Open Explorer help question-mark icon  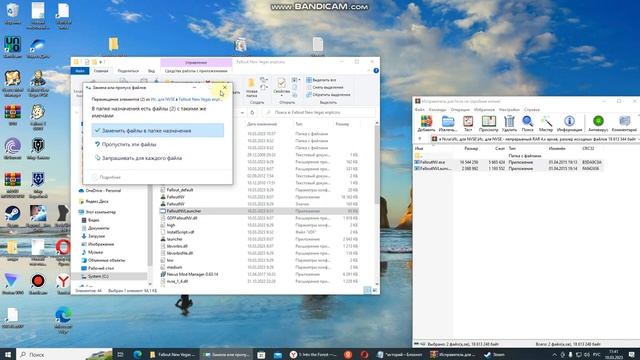coord(376,71)
